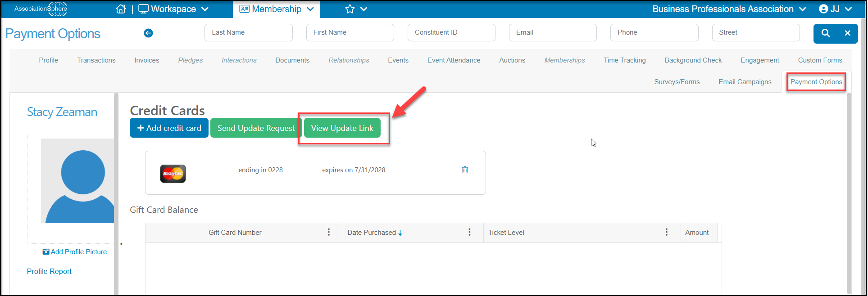The width and height of the screenshot is (868, 296).
Task: Open Gift Card Number column options menu
Action: click(329, 232)
